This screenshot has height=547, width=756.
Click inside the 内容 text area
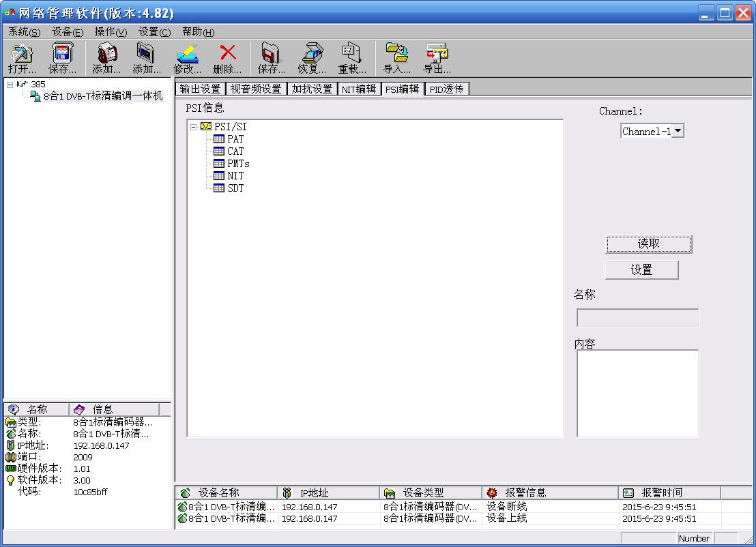(637, 394)
